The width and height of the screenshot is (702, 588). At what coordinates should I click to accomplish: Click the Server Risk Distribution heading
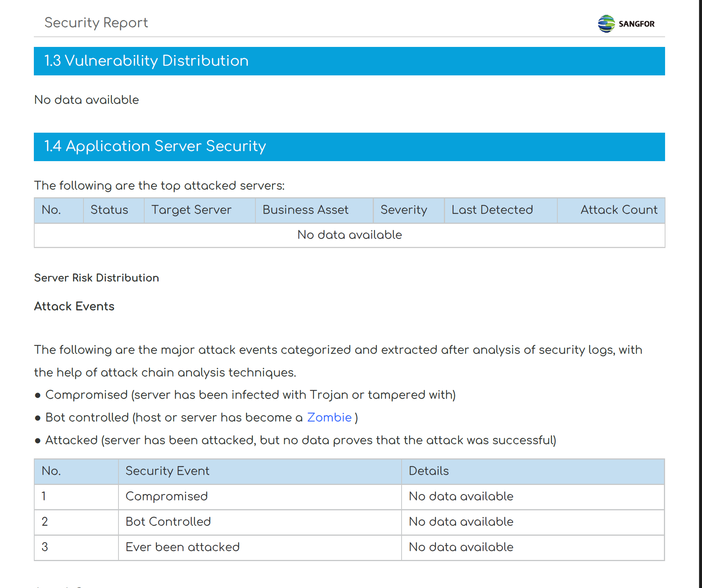click(97, 278)
